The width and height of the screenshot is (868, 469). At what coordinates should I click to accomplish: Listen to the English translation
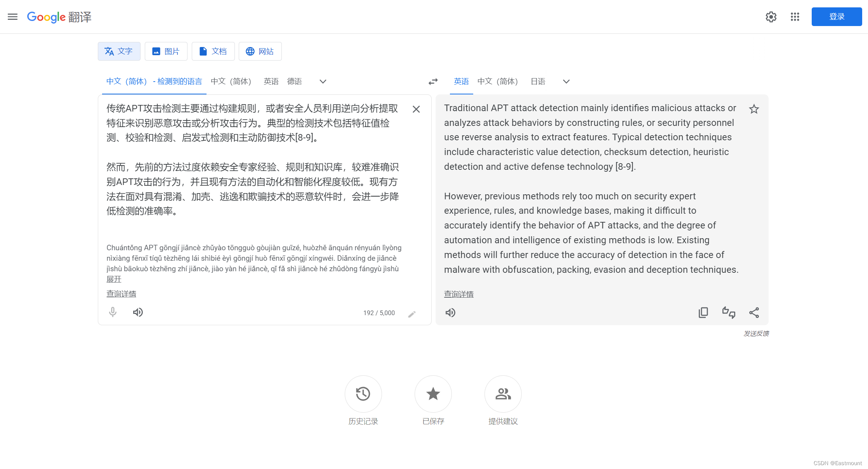tap(450, 313)
